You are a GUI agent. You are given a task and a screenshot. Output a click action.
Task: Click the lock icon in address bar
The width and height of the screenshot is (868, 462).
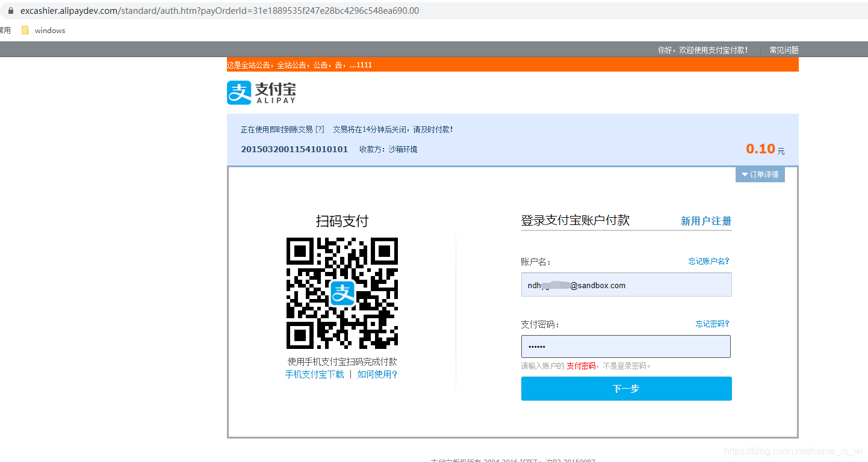(x=10, y=11)
